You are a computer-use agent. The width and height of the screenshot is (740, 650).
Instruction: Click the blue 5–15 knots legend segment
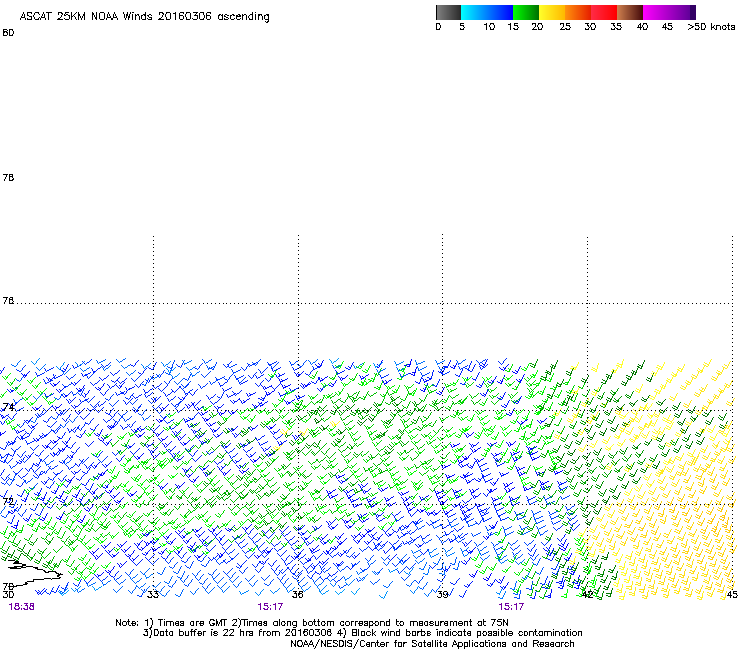pos(487,12)
